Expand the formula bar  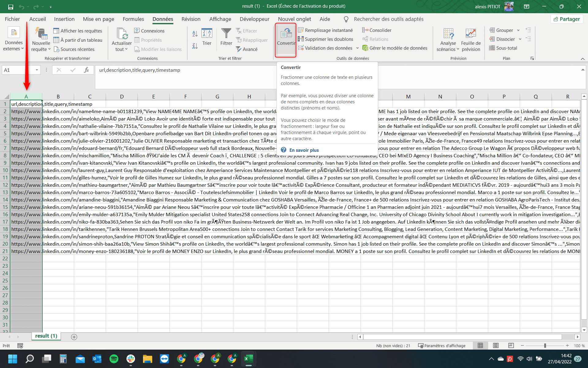pyautogui.click(x=582, y=70)
